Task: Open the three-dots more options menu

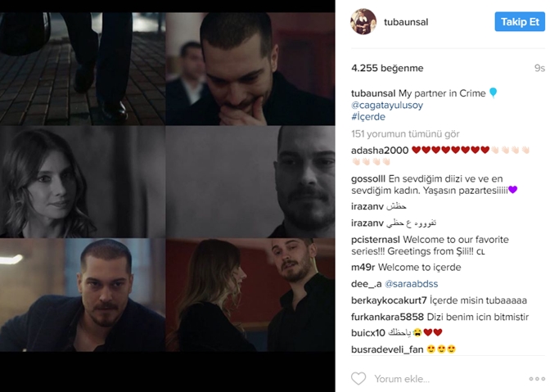Action: [537, 379]
